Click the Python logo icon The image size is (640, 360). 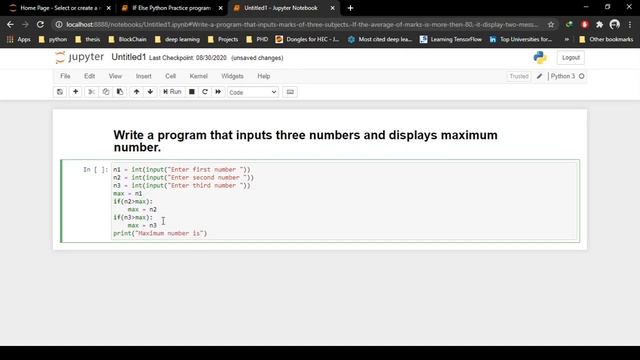click(x=540, y=58)
